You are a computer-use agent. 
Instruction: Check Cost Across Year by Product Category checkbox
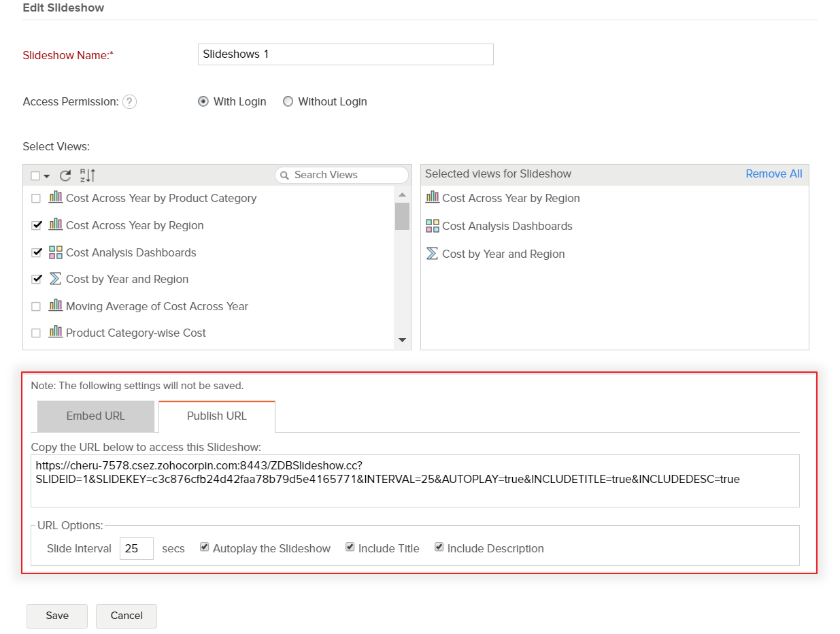36,199
